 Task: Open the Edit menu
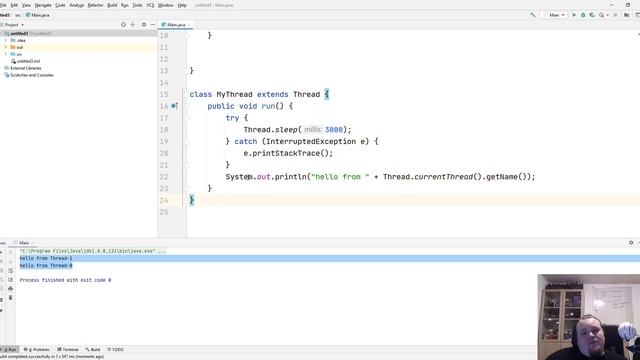coord(14,5)
